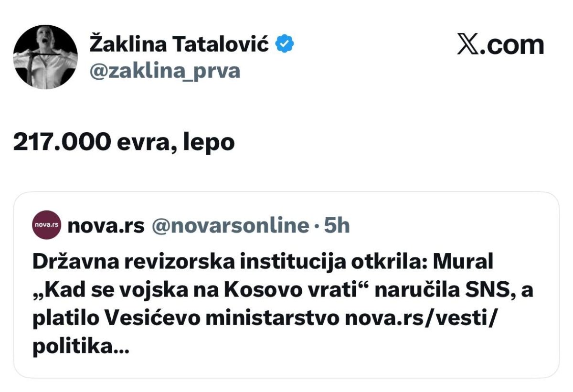Visit the @zaklina_prva handle

click(165, 71)
